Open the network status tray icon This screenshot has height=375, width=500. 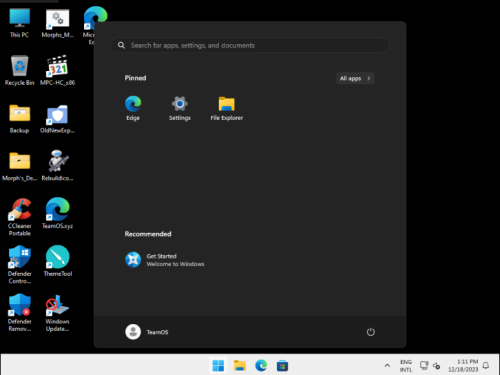pyautogui.click(x=424, y=366)
